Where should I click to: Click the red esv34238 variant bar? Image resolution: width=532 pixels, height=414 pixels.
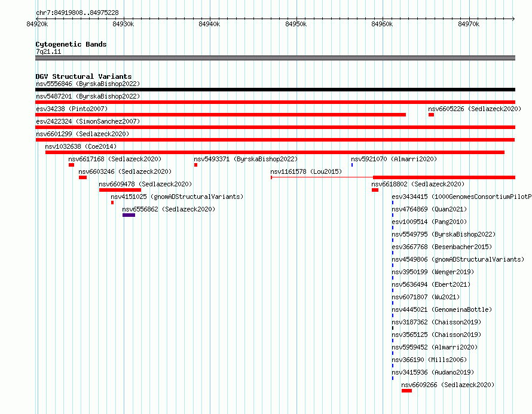[221, 115]
